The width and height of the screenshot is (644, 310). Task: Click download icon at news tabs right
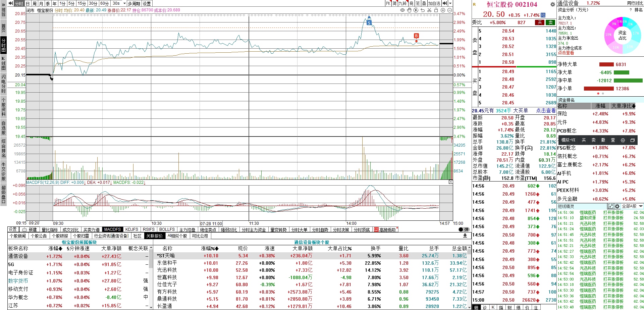[465, 236]
